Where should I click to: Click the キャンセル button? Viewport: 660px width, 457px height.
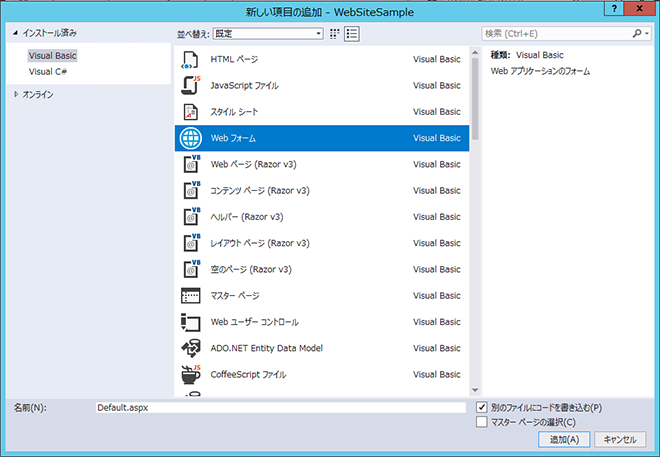tap(620, 439)
